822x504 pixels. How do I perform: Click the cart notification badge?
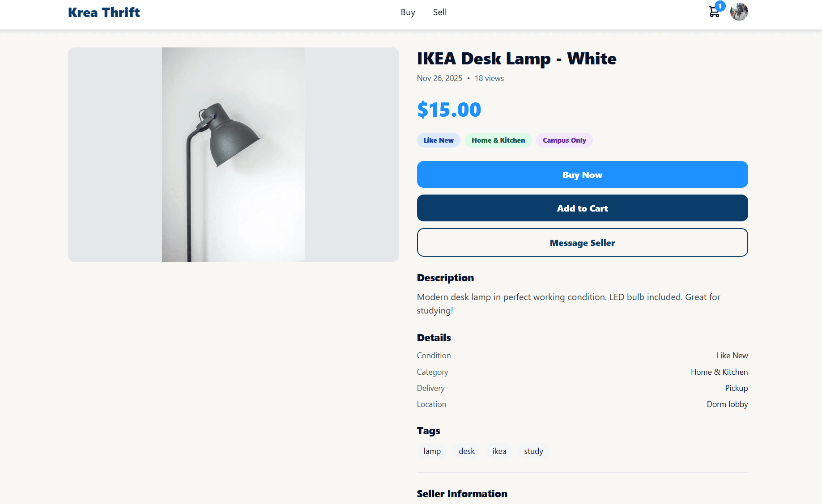pyautogui.click(x=720, y=6)
